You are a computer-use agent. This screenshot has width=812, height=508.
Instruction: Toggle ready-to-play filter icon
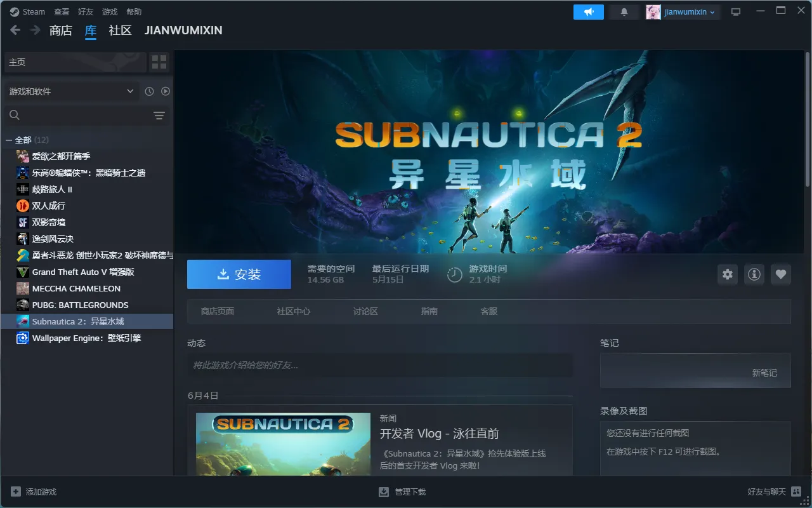coord(166,91)
